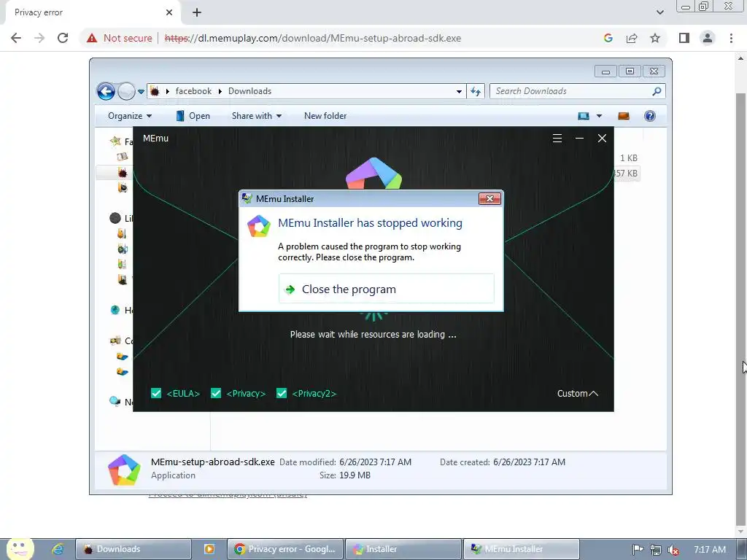Screen dimensions: 747x560
Task: Click MEmu file icon in details pane
Action: click(124, 470)
